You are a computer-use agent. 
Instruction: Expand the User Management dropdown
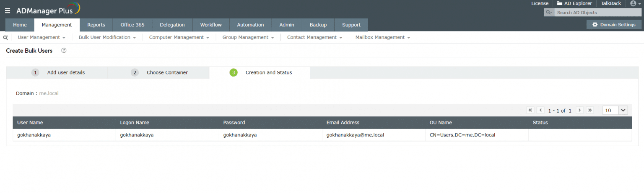click(x=42, y=37)
